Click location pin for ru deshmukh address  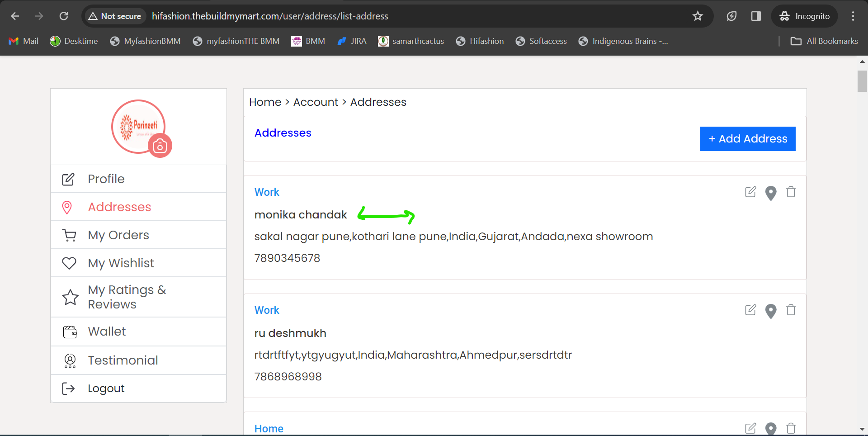pos(771,311)
